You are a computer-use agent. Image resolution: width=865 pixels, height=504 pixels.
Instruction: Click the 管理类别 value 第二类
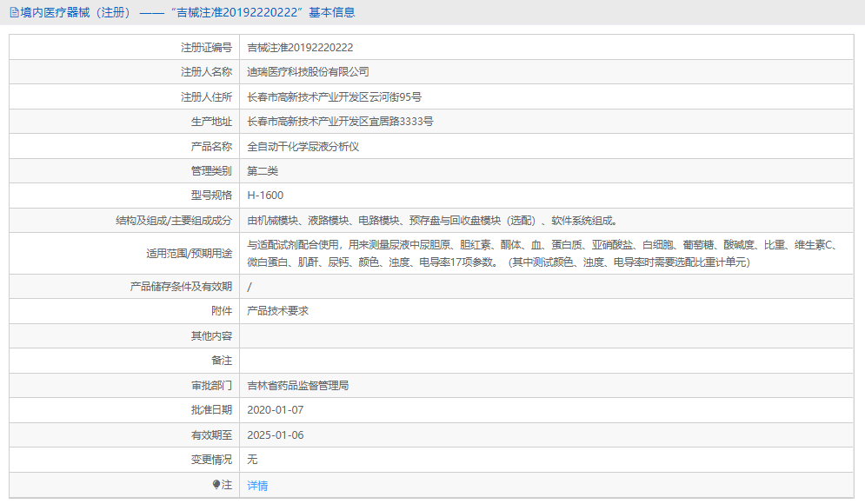[265, 170]
